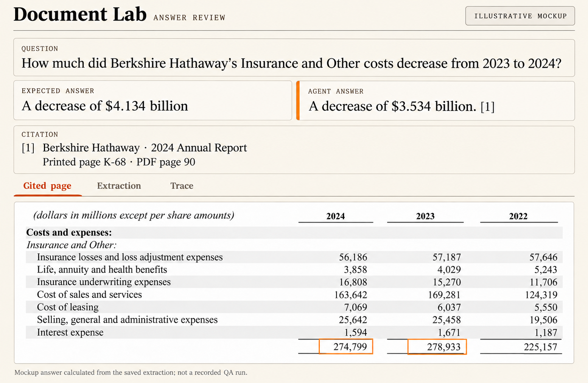Viewport: 588px width, 383px height.
Task: Click the 2024 column header in the table
Action: pos(336,216)
